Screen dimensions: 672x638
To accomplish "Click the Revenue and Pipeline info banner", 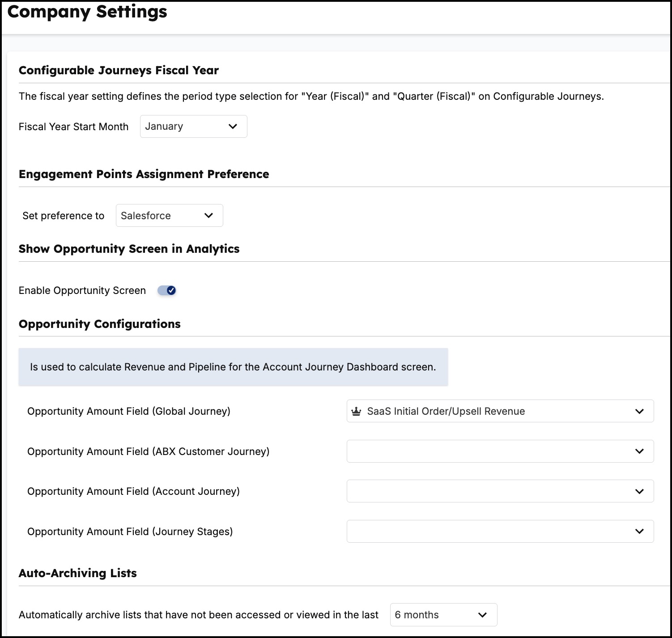I will coord(233,367).
